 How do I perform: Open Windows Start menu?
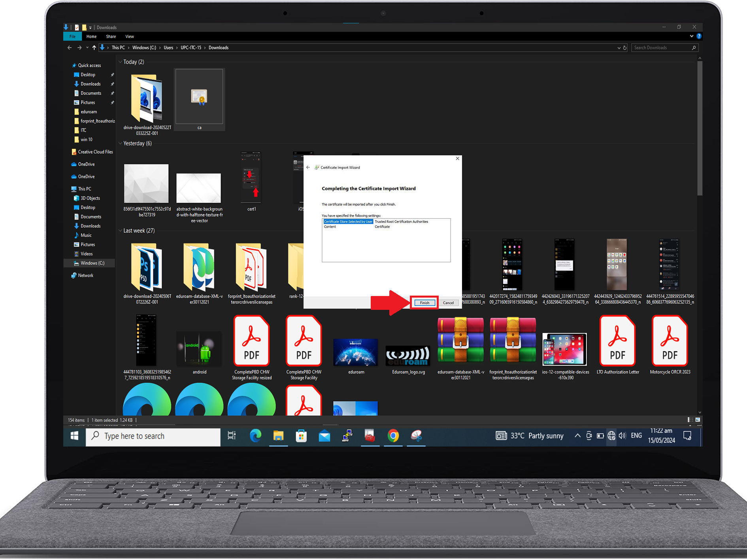(x=74, y=436)
